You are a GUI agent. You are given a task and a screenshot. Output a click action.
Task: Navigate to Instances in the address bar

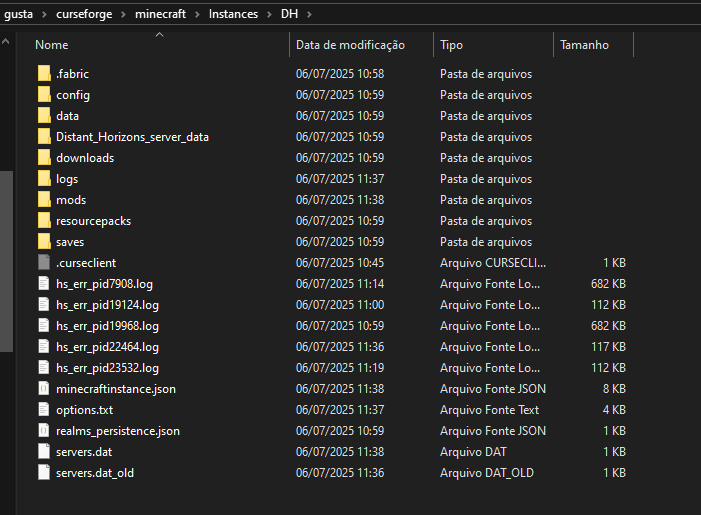tap(233, 14)
